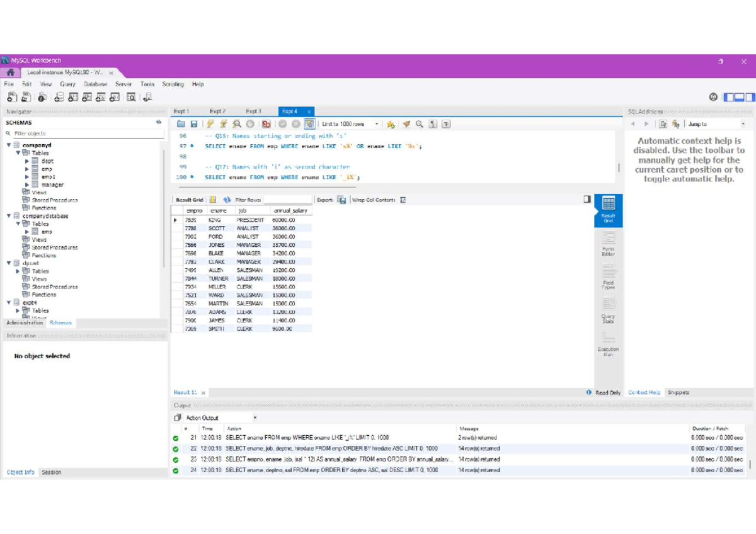The height and width of the screenshot is (534, 756).
Task: Toggle the autocommit mode button in the toolbar
Action: (309, 125)
